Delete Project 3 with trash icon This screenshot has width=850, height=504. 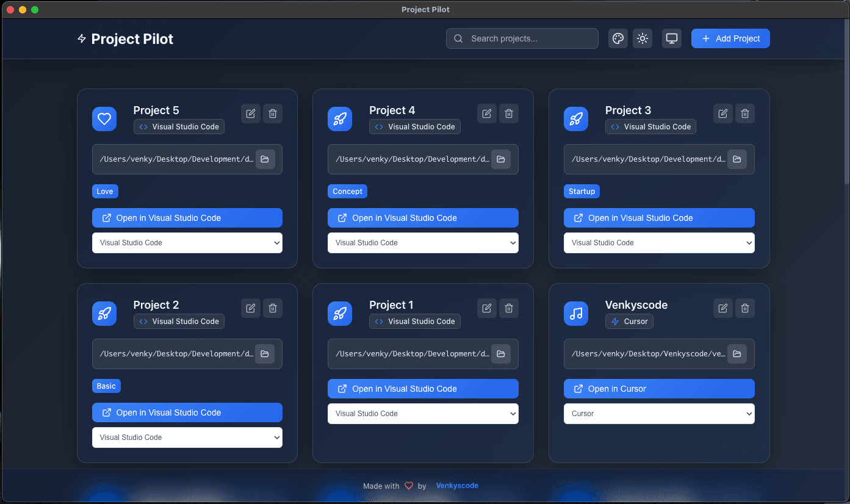pos(745,113)
